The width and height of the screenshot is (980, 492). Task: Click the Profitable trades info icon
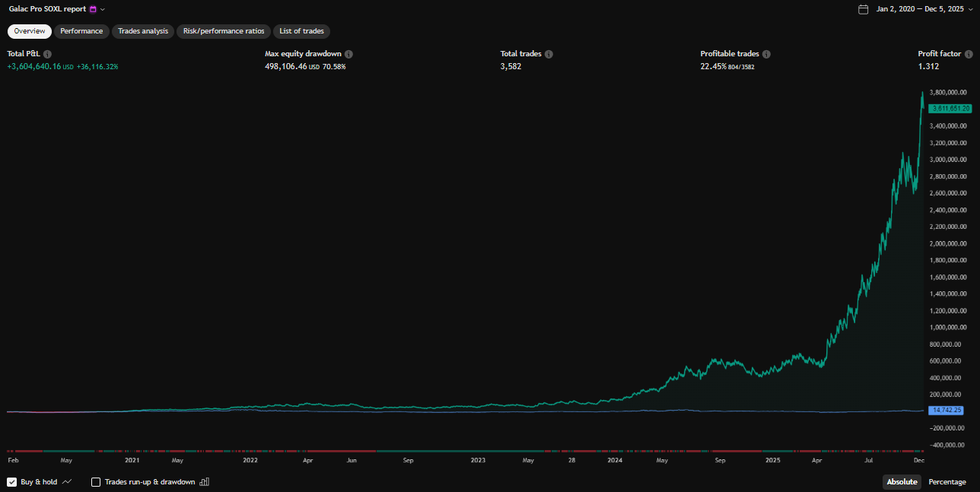pyautogui.click(x=766, y=55)
